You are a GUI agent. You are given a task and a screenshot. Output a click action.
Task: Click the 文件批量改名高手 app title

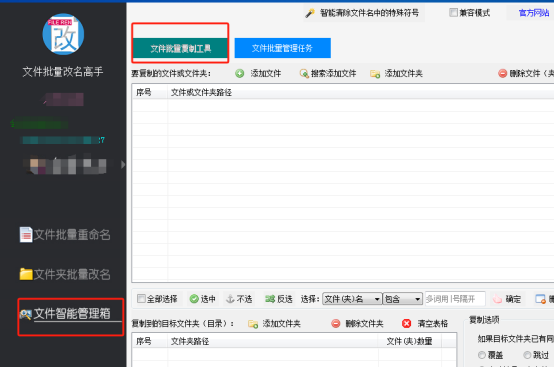point(63,72)
